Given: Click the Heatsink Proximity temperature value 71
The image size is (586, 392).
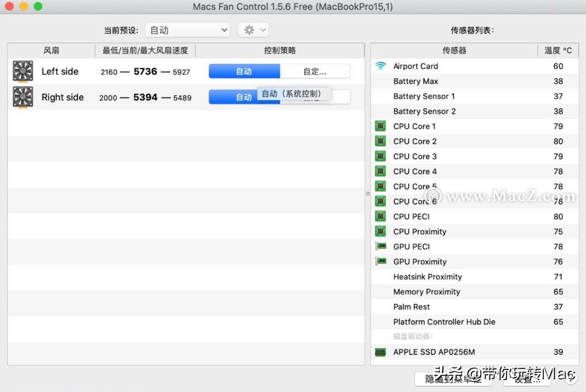Looking at the screenshot, I should (x=558, y=277).
